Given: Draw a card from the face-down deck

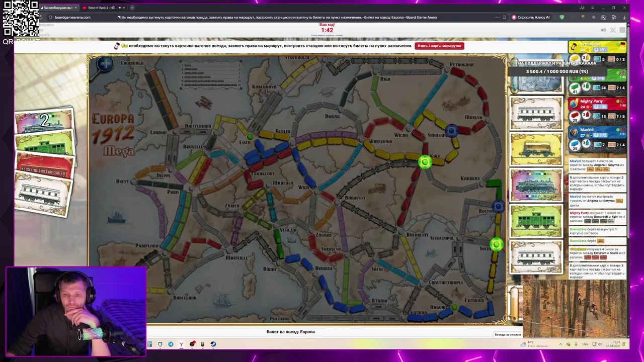Looking at the screenshot, I should click(536, 84).
